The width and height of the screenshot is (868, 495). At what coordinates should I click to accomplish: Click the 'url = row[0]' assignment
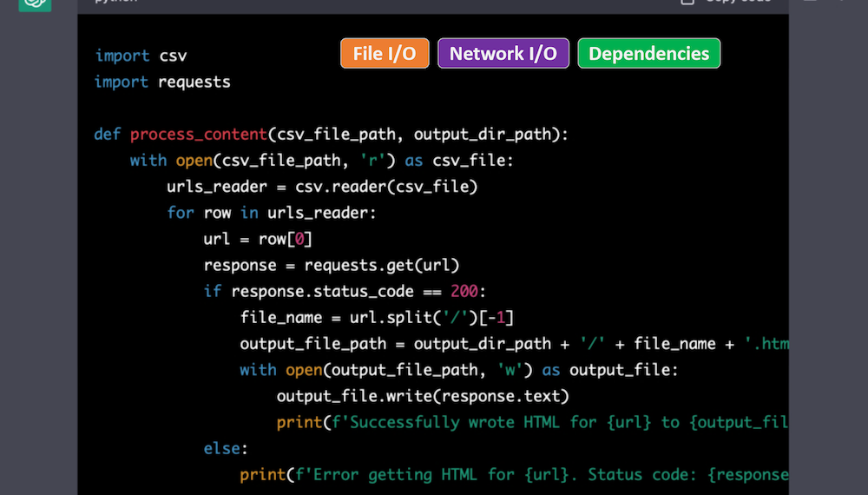pyautogui.click(x=258, y=239)
